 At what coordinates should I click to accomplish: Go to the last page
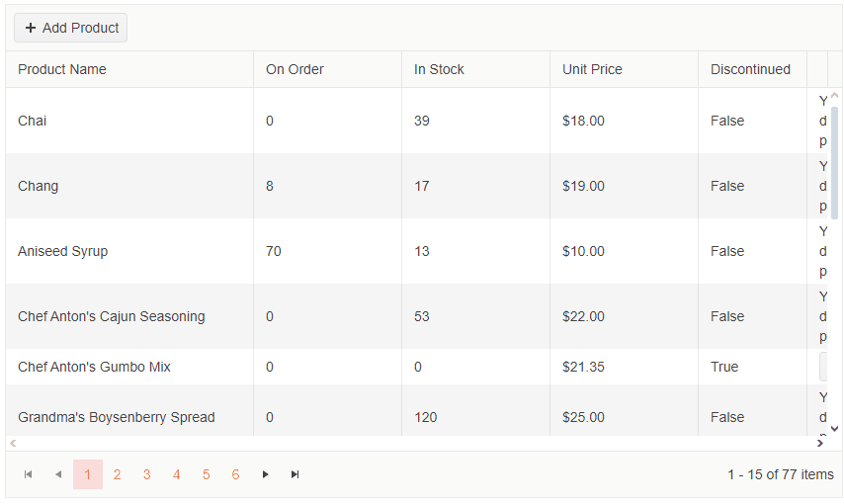pos(295,474)
